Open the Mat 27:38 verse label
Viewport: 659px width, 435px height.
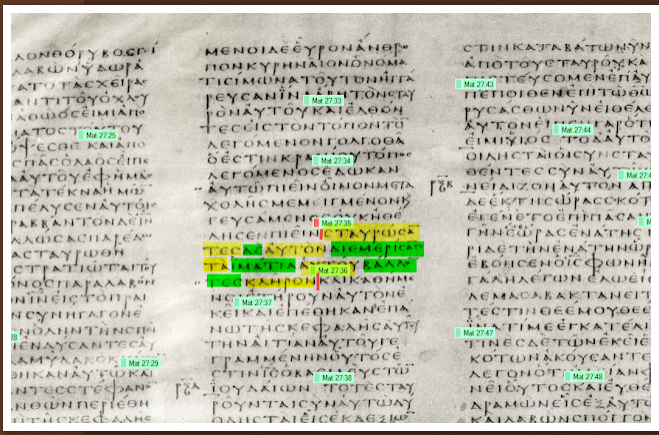(334, 378)
